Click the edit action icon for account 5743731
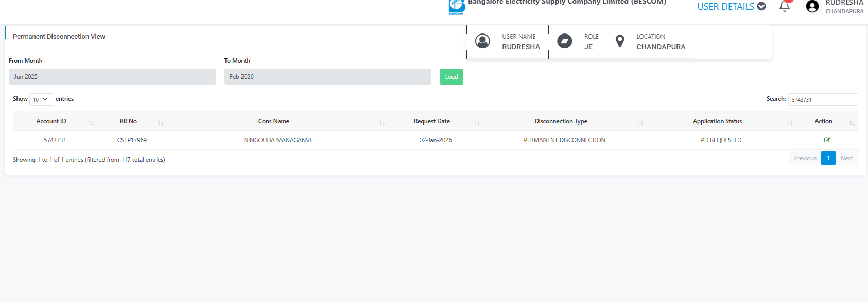Screen dimensions: 868x303 [827, 140]
